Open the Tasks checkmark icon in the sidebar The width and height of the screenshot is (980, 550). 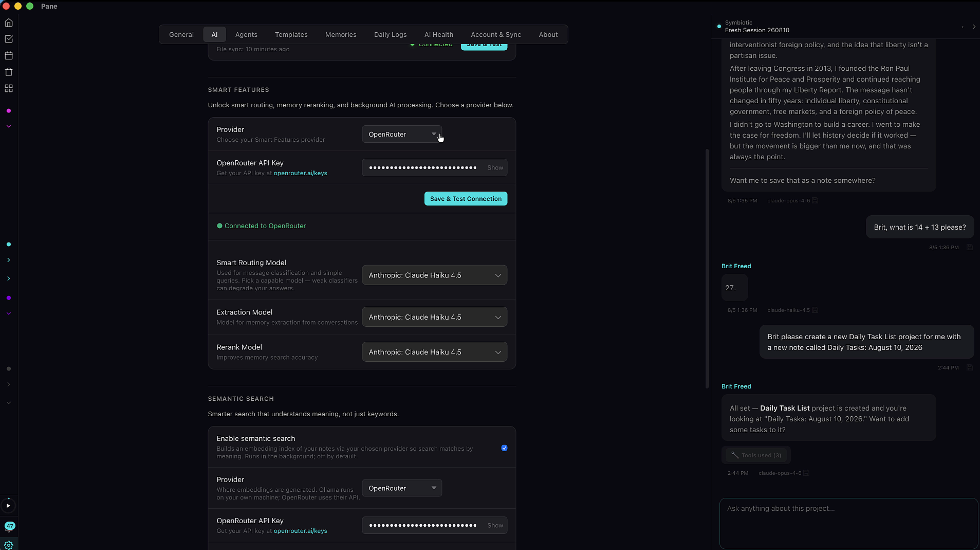click(x=9, y=39)
